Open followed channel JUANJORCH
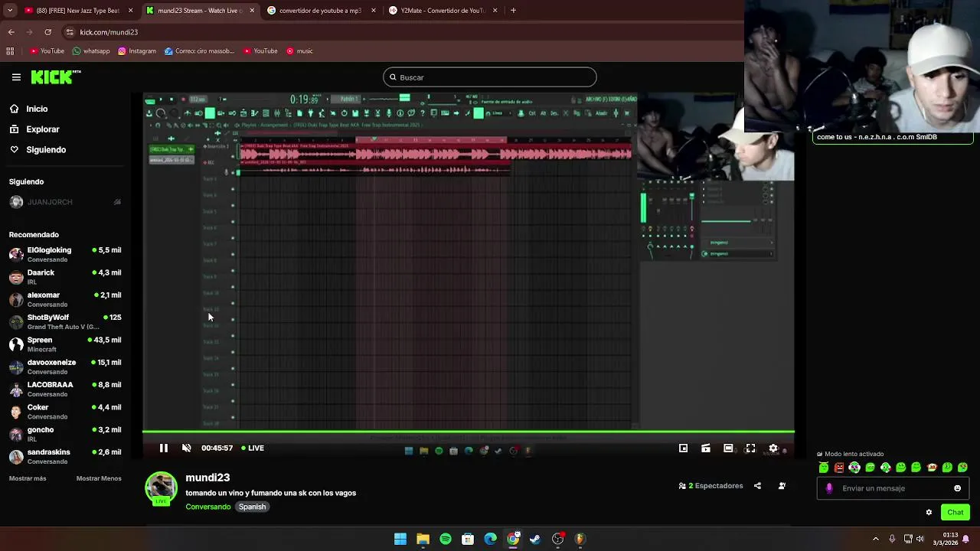Viewport: 980px width, 551px height. coord(65,202)
